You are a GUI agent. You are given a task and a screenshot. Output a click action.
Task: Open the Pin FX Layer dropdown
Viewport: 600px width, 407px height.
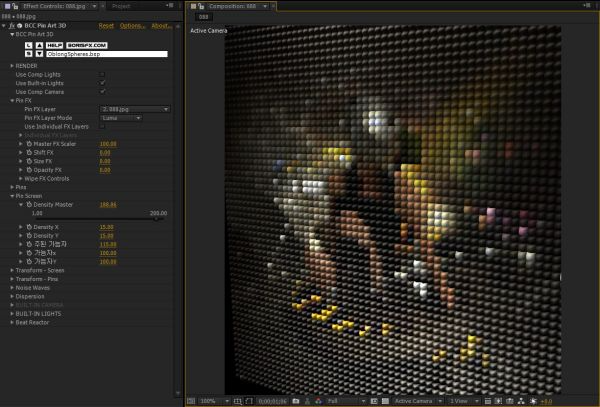[135, 109]
